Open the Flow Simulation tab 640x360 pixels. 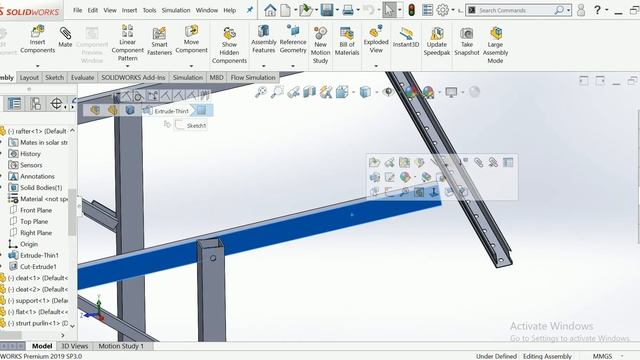(253, 77)
